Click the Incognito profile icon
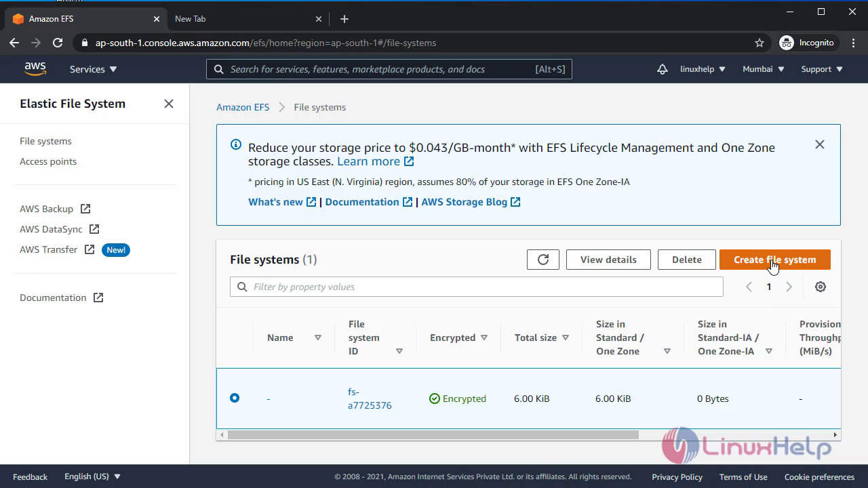Viewport: 868px width, 488px height. [787, 43]
